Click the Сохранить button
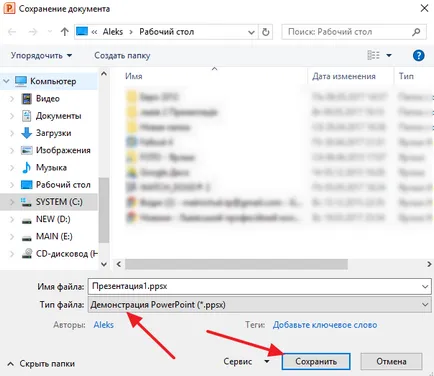This screenshot has width=434, height=376. pyautogui.click(x=316, y=362)
